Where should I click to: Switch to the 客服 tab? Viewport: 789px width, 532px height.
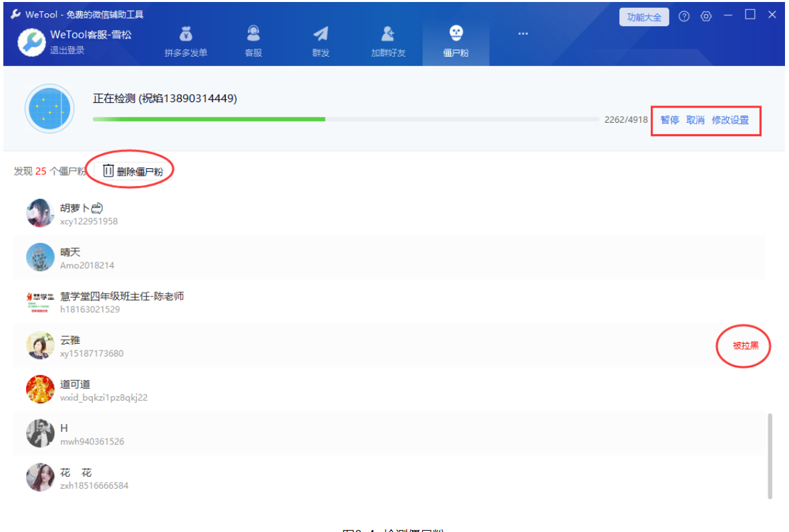point(253,42)
